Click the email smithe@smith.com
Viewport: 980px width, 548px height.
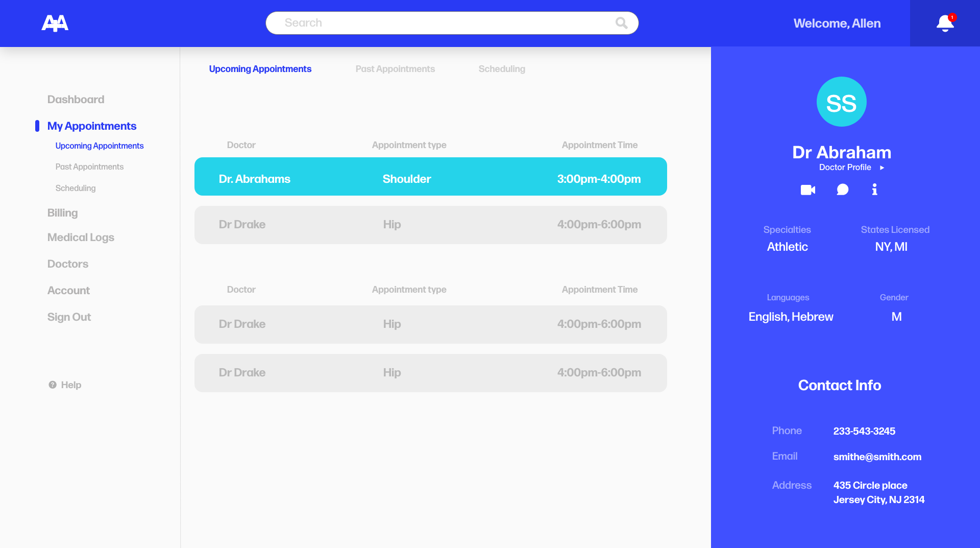(x=877, y=457)
